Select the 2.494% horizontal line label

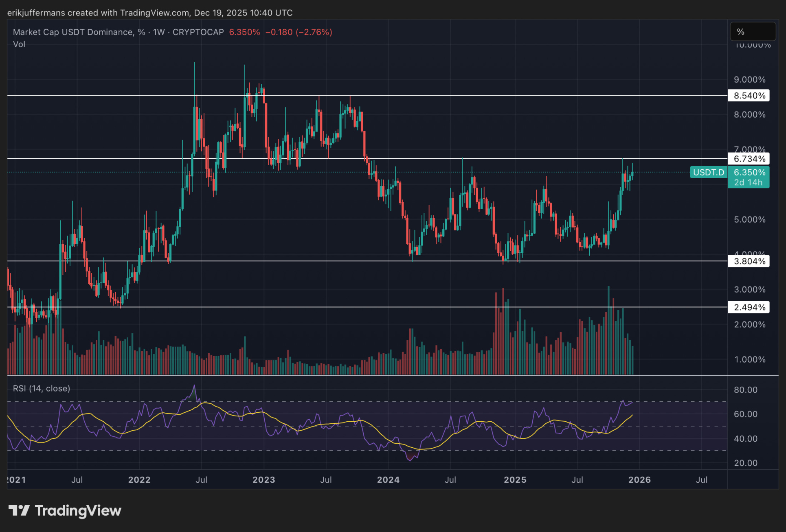[749, 307]
